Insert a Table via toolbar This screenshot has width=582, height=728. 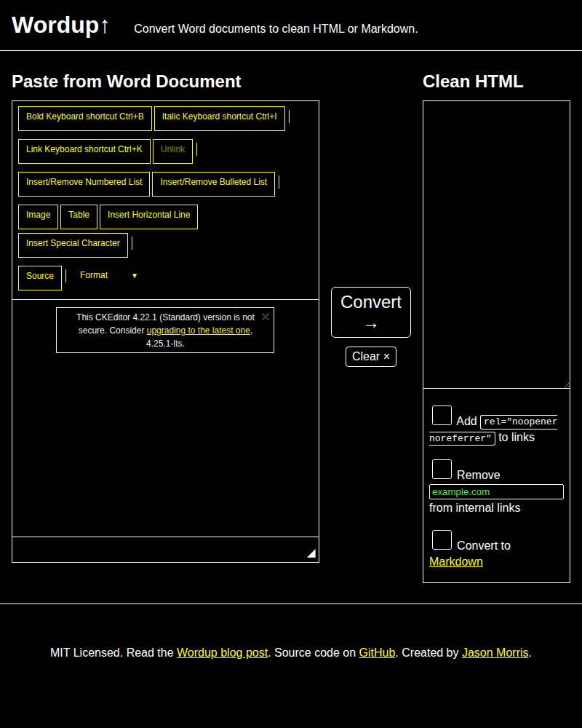point(79,216)
